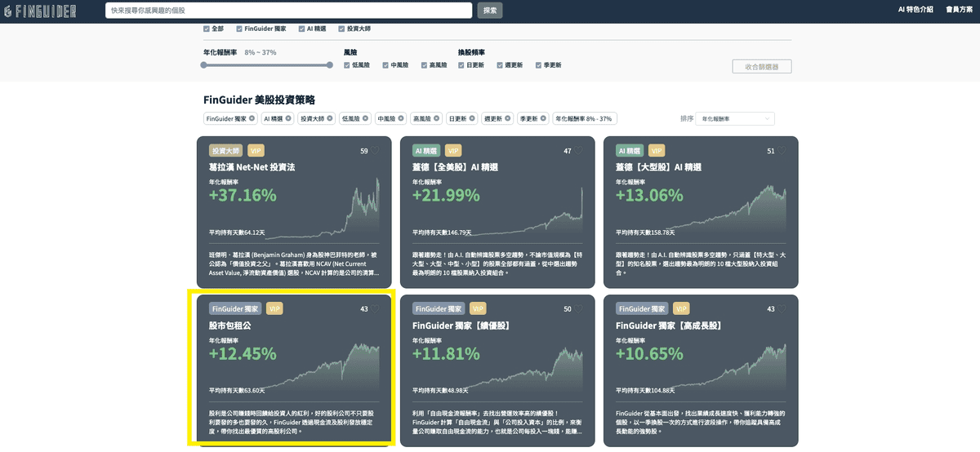Open the 排序 年化報酬率 sort dropdown
The image size is (980, 452).
(x=735, y=119)
